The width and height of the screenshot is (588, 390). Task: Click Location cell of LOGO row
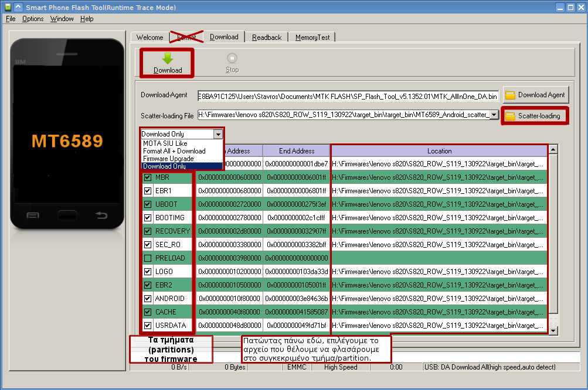tap(439, 272)
